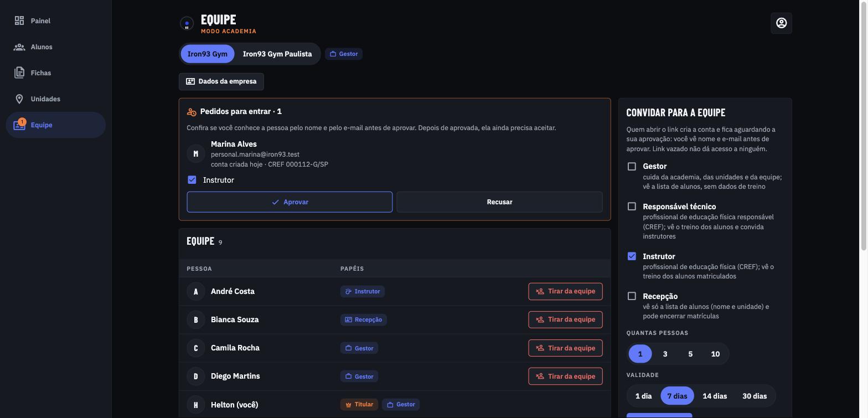Click Recusar to reject the request

(499, 202)
